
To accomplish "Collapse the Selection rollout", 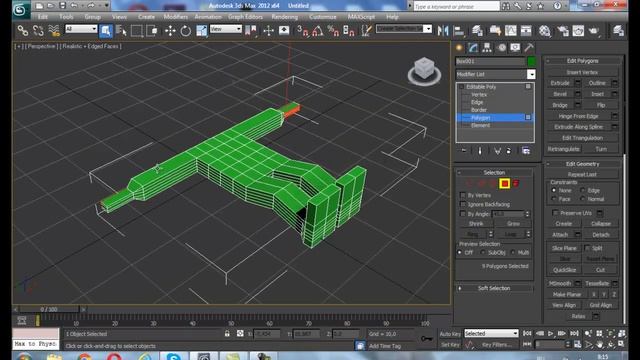I will pyautogui.click(x=494, y=172).
